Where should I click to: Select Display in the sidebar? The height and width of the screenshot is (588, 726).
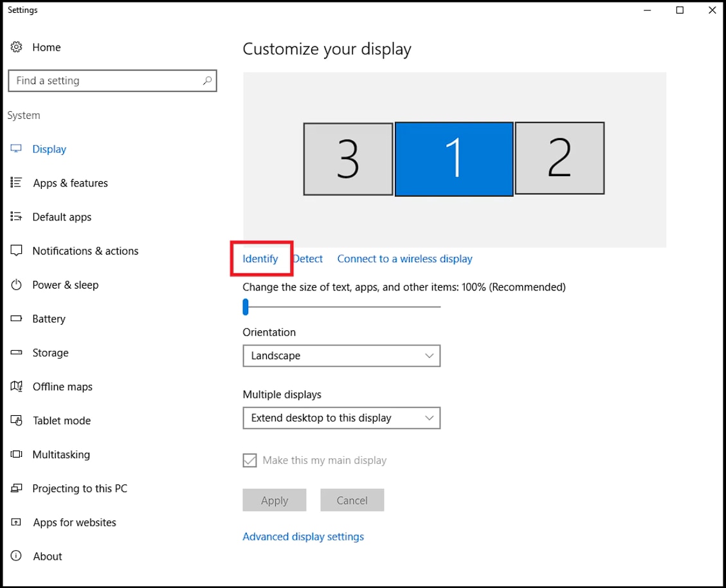[x=49, y=149]
